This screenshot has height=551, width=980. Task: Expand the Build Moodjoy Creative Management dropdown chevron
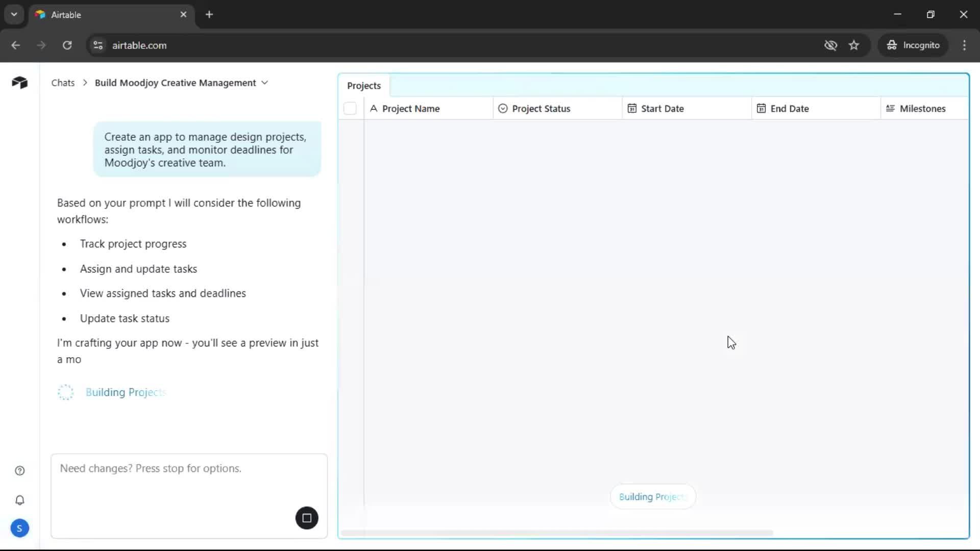pos(264,83)
